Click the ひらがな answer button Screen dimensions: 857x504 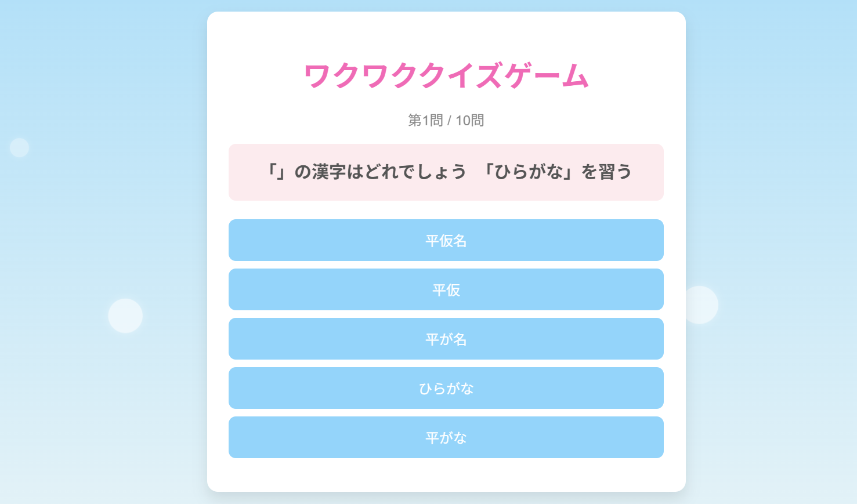point(446,388)
